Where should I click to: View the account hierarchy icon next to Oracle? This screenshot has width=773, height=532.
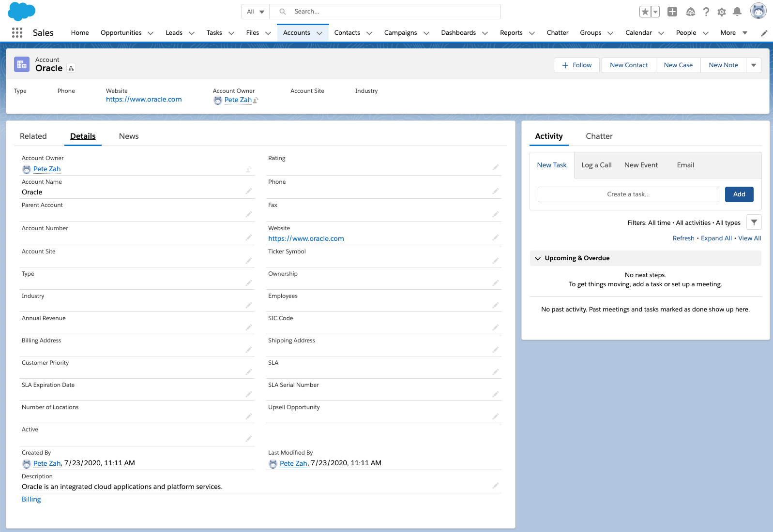coord(71,68)
